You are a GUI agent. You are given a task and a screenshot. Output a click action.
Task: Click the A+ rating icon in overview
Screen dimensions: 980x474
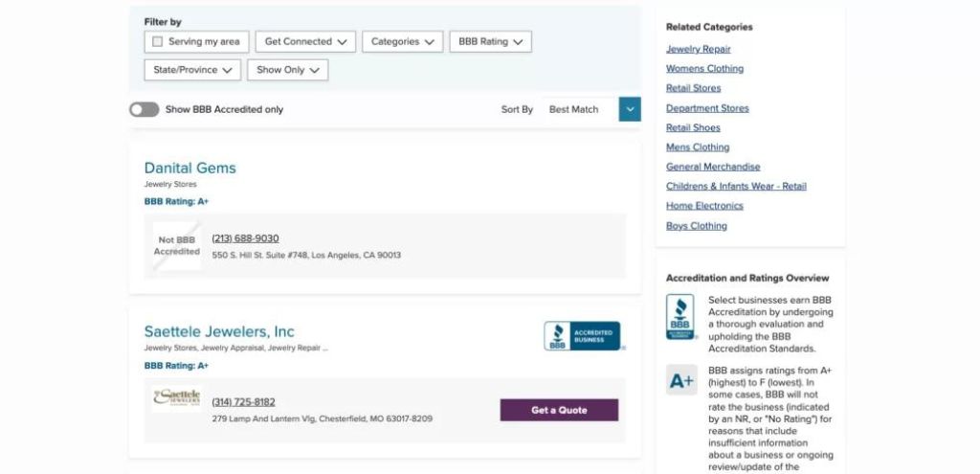[681, 380]
